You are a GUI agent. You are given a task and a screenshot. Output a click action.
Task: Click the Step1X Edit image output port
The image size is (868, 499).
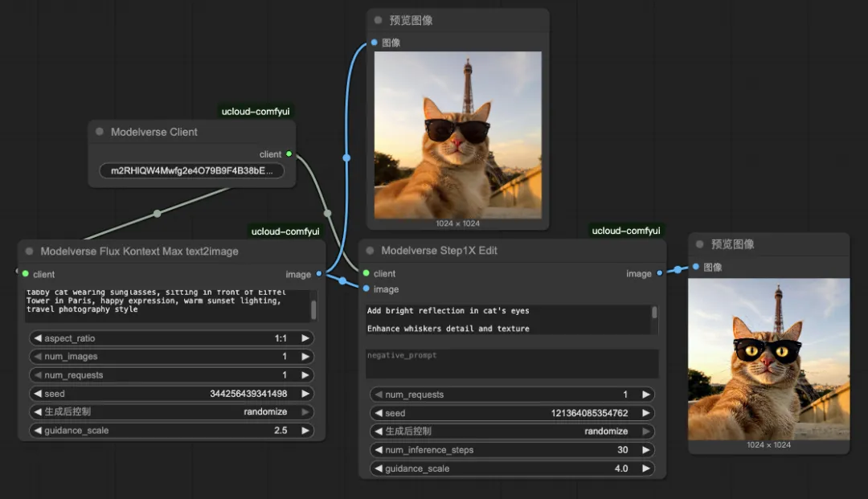[659, 273]
